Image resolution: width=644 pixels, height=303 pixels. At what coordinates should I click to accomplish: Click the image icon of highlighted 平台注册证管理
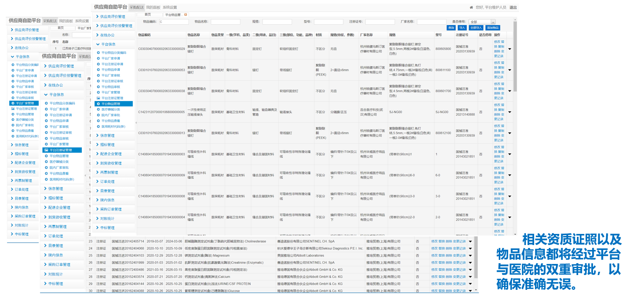pyautogui.click(x=46, y=150)
